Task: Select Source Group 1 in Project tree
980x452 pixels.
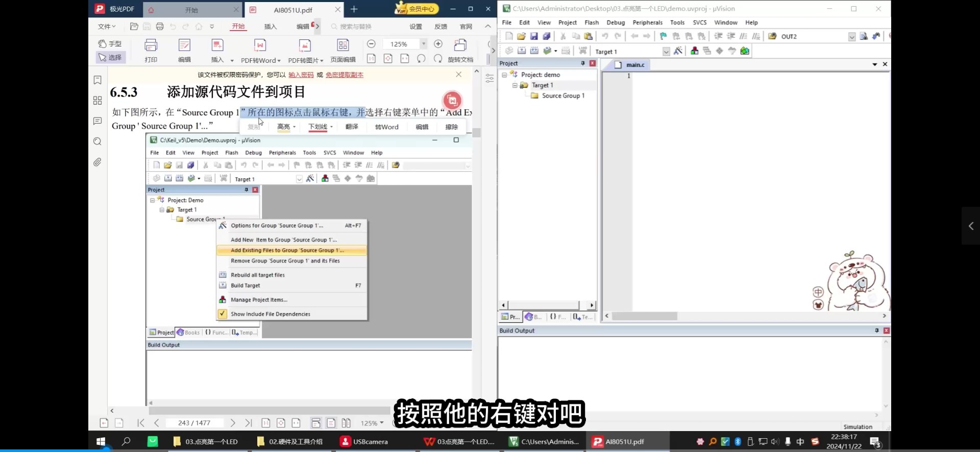Action: (563, 96)
